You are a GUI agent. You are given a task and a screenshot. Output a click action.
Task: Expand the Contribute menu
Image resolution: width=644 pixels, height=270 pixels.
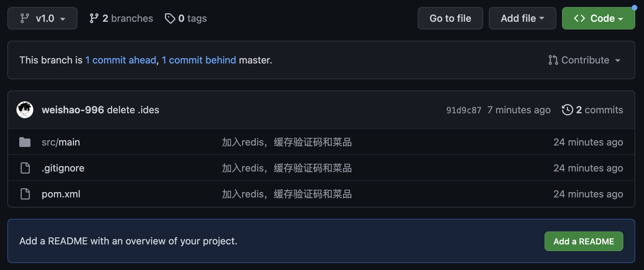[x=584, y=60]
